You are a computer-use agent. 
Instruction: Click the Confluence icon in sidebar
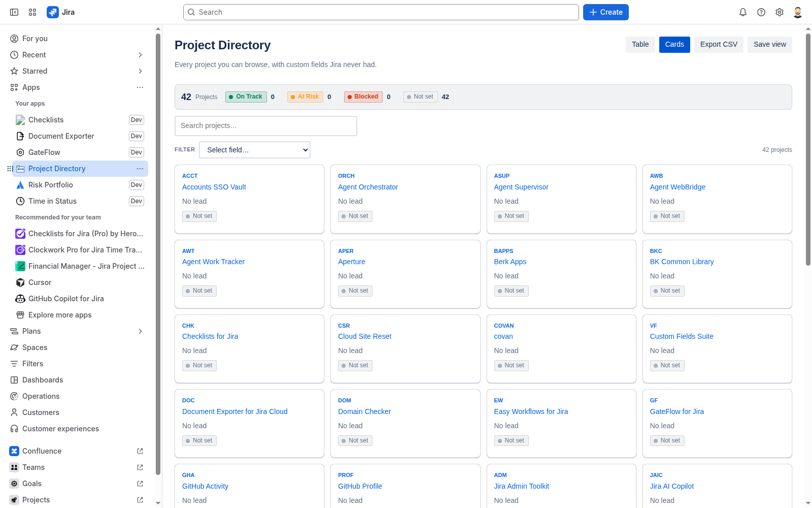14,451
